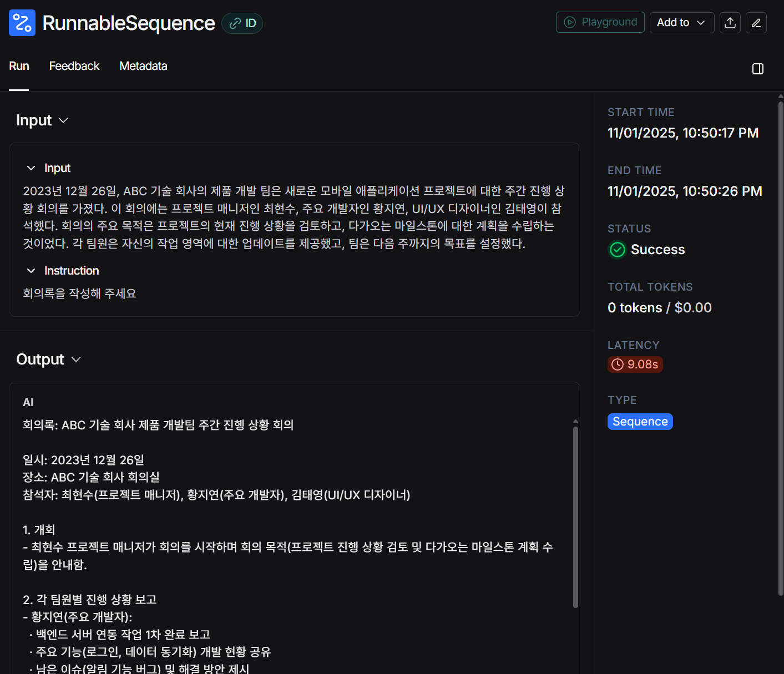
Task: Click the clock icon in latency badge
Action: 618,364
